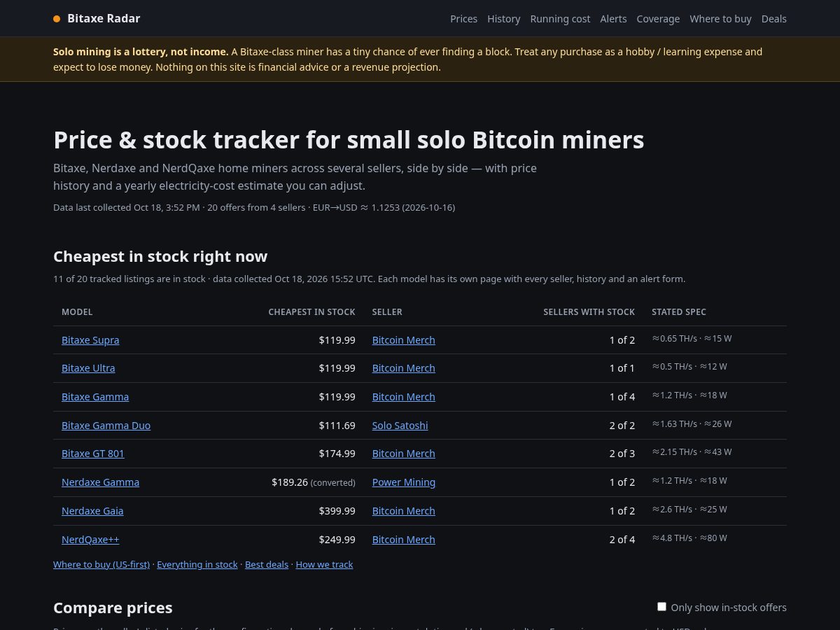Visit Power Mining seller link
The width and height of the screenshot is (840, 630).
(404, 482)
